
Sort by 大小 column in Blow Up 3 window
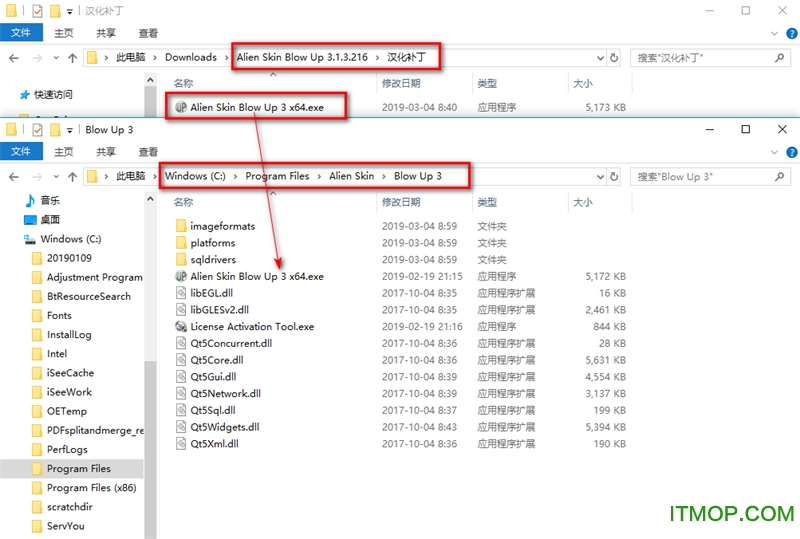pyautogui.click(x=583, y=202)
